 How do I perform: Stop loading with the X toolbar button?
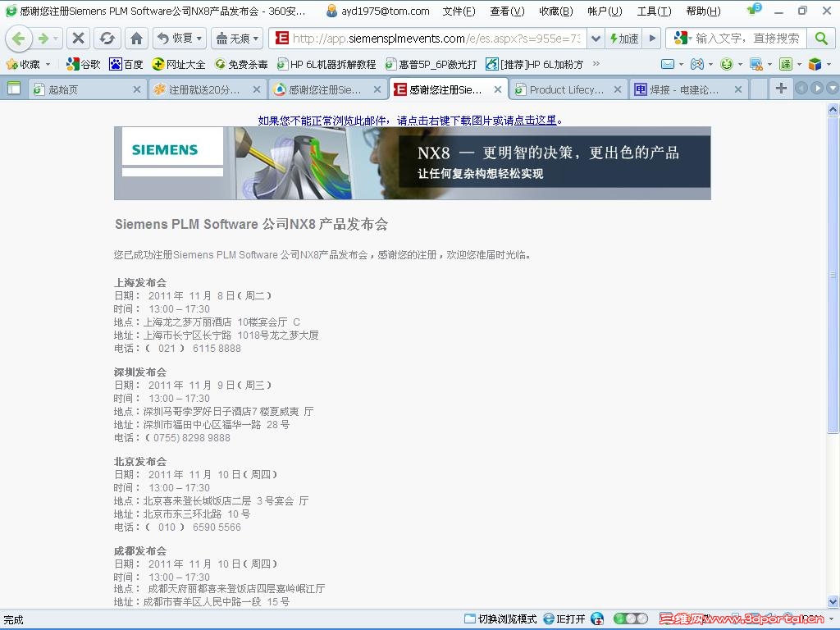coord(78,38)
